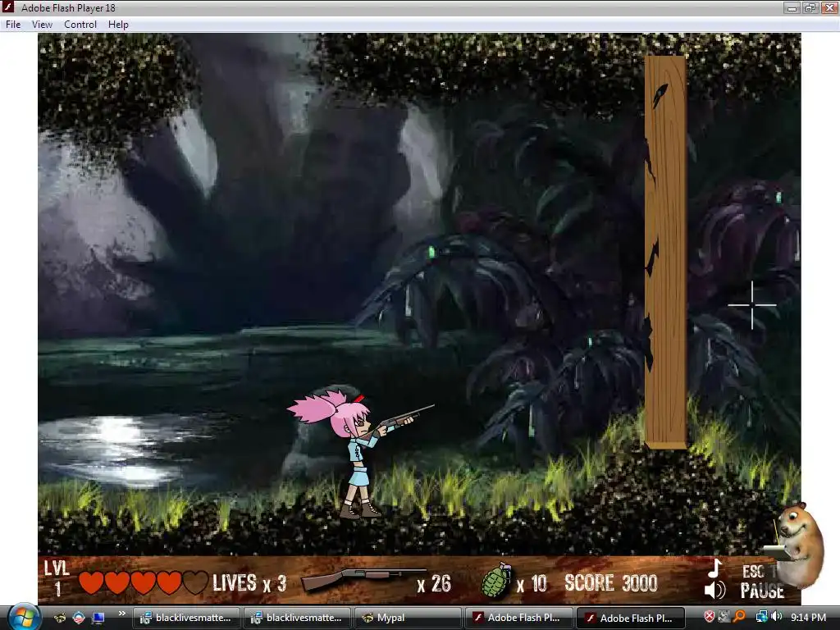Screen dimensions: 840x630
Task: Click the Flash logo in the title bar
Action: pyautogui.click(x=8, y=7)
